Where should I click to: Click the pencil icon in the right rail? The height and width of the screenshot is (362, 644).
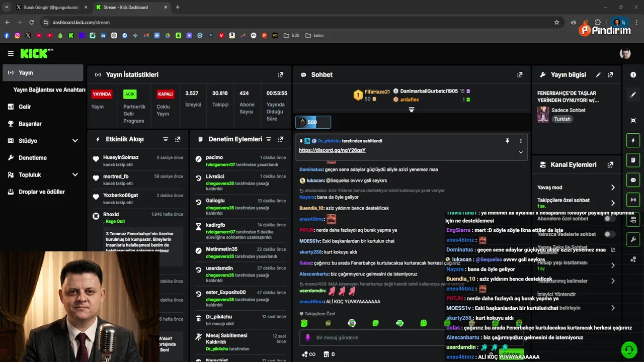[633, 95]
